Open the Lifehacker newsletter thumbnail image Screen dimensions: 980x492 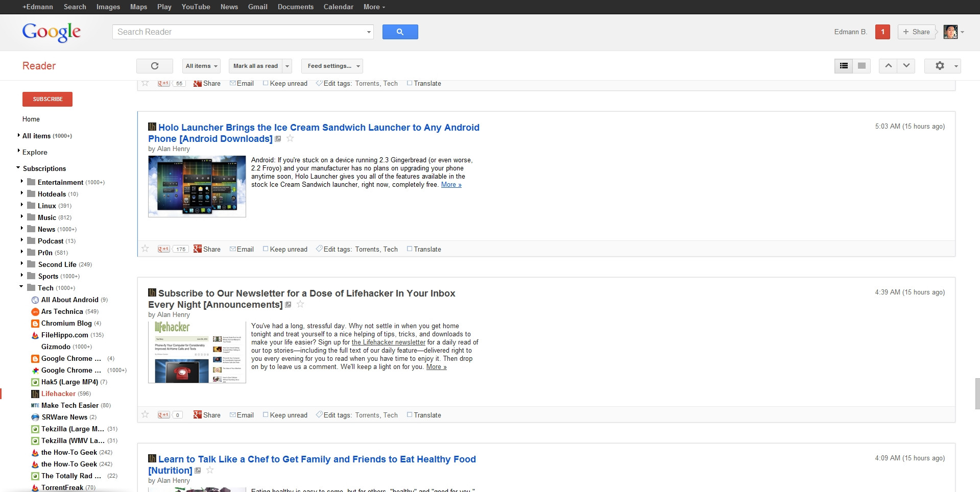pyautogui.click(x=197, y=352)
